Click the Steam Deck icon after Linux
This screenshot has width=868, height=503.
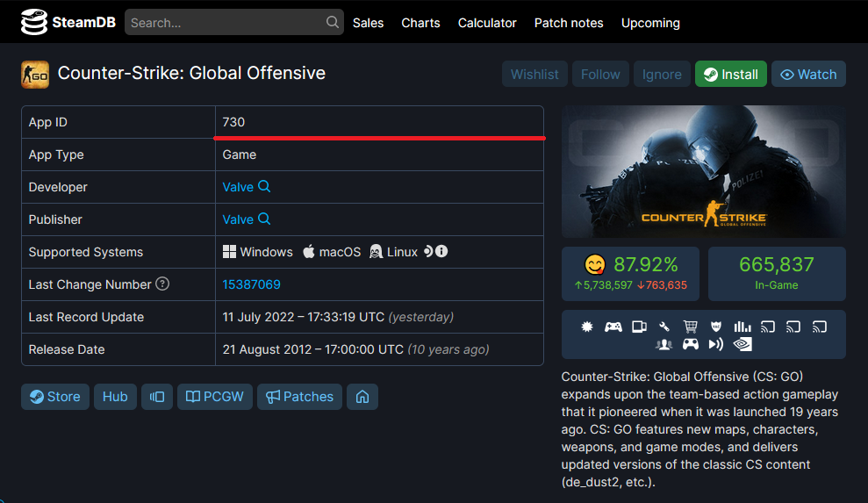pyautogui.click(x=428, y=251)
